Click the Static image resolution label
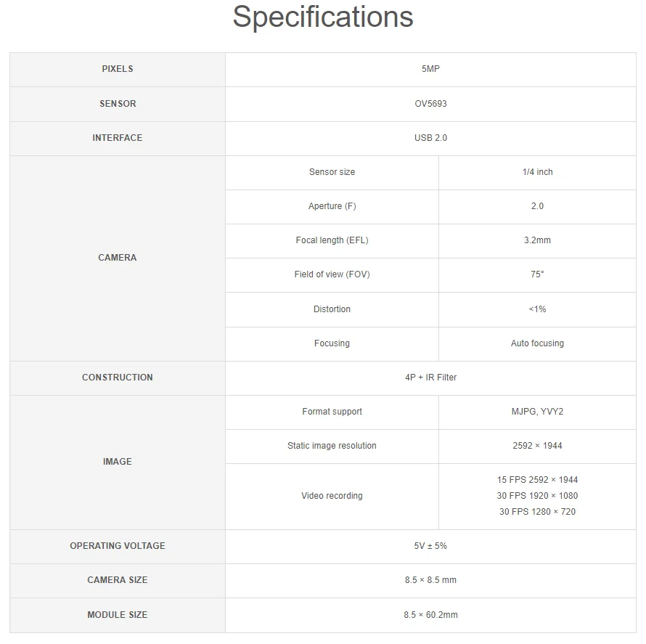This screenshot has width=646, height=644. click(x=332, y=446)
